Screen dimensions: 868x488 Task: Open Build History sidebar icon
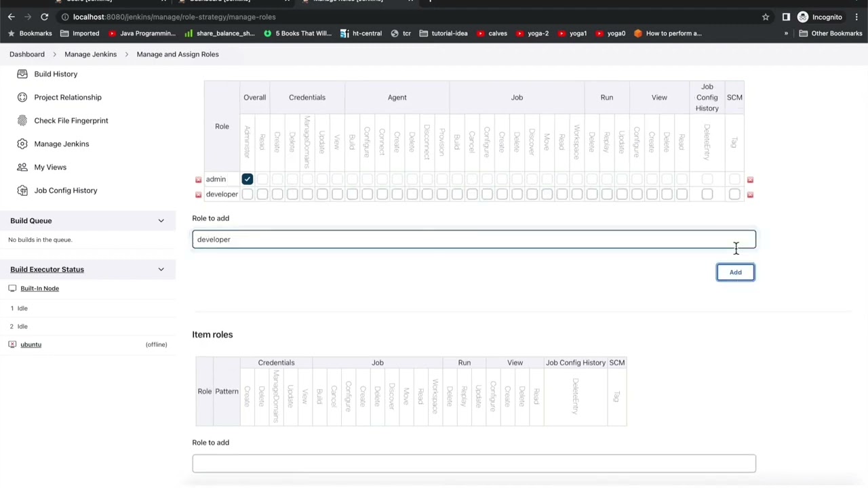click(22, 74)
